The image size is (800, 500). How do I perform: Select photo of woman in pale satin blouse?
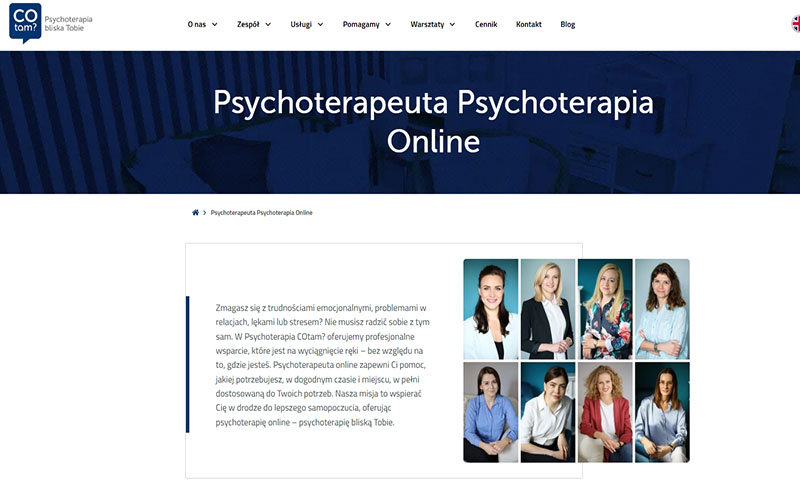pos(662,412)
